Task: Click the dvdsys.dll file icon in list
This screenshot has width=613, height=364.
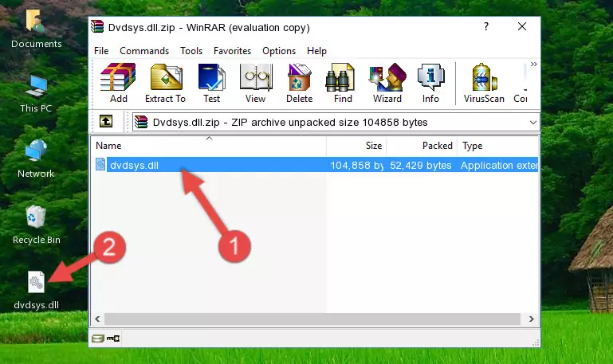Action: click(x=100, y=164)
